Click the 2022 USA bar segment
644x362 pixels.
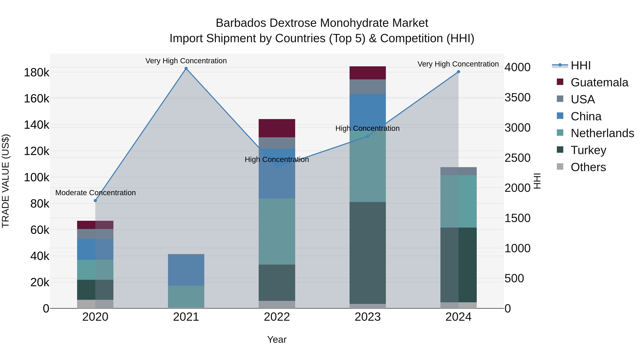(277, 143)
